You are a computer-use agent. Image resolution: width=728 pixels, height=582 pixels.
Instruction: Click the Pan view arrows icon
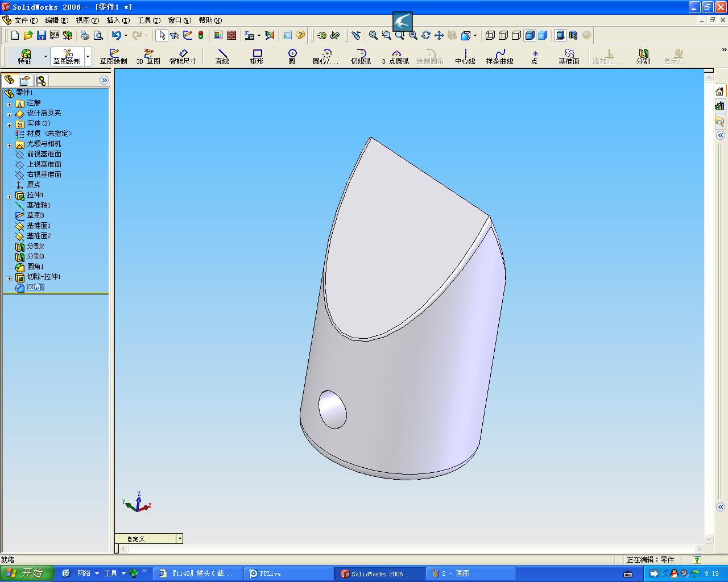439,35
